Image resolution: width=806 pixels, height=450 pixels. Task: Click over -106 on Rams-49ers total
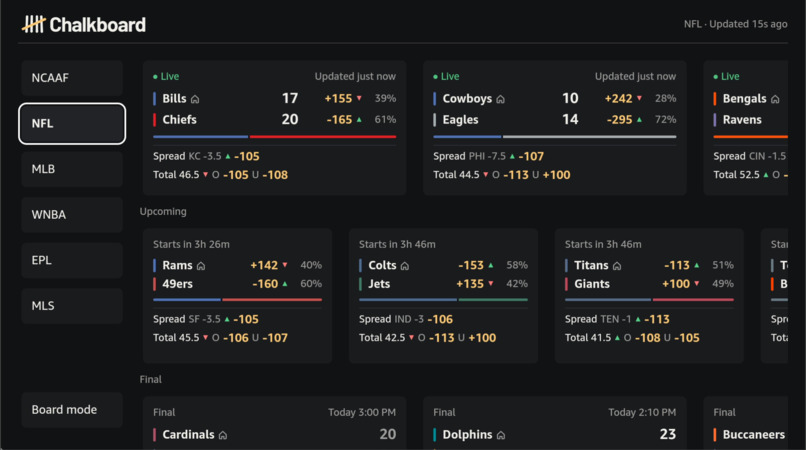point(236,338)
